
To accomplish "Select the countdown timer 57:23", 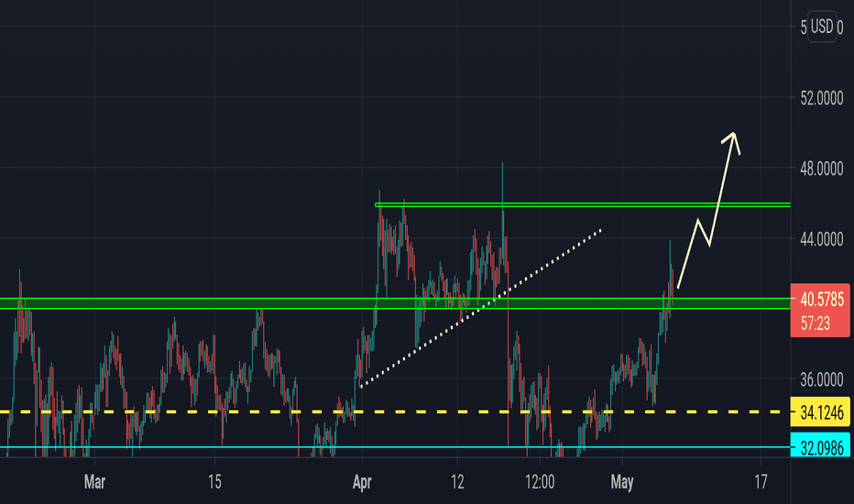I will [816, 323].
